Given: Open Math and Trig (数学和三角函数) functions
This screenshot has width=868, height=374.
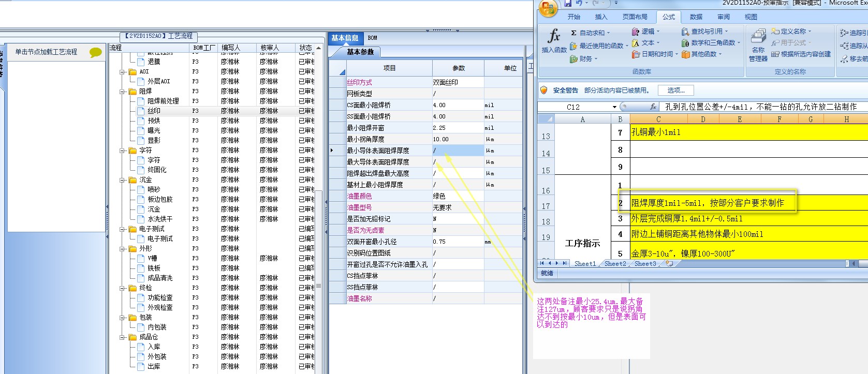Looking at the screenshot, I should point(711,43).
